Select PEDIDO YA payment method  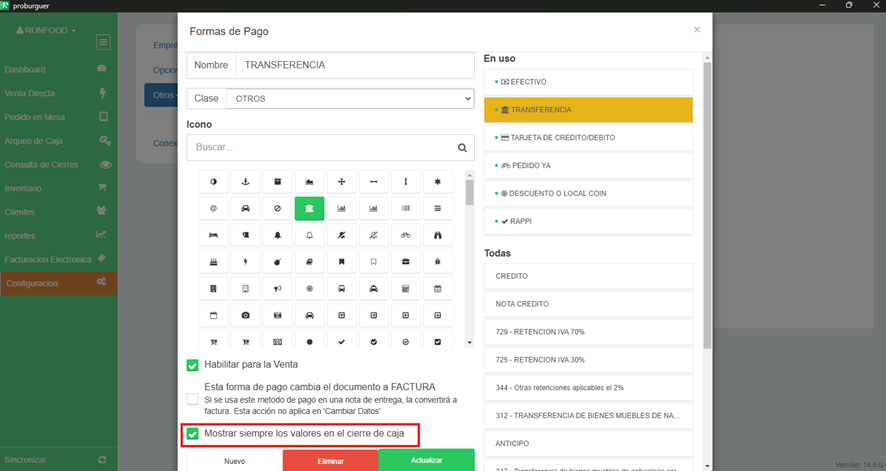[588, 165]
